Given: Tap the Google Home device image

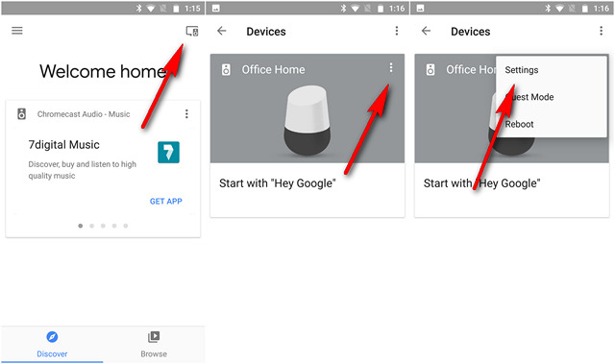Looking at the screenshot, I should pyautogui.click(x=307, y=120).
